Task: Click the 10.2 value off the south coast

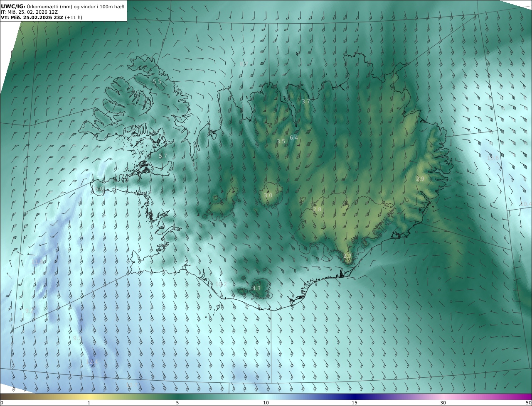Action: 221,284
